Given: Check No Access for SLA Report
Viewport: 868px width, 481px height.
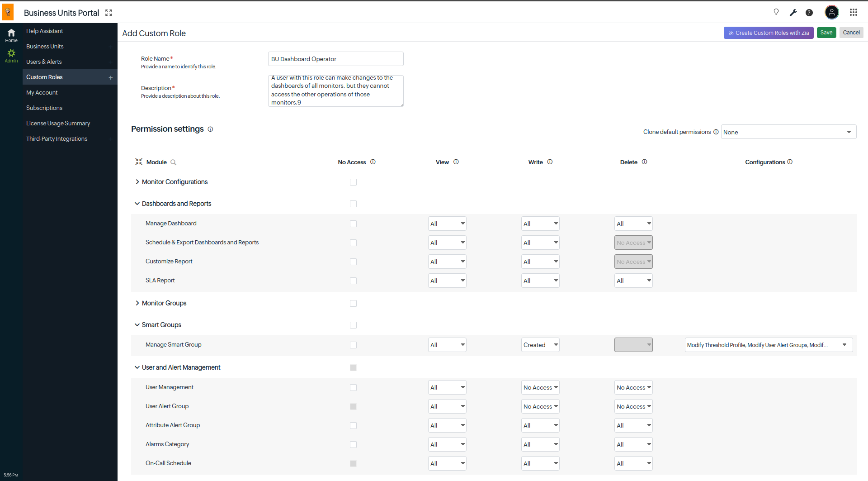Looking at the screenshot, I should pyautogui.click(x=353, y=281).
